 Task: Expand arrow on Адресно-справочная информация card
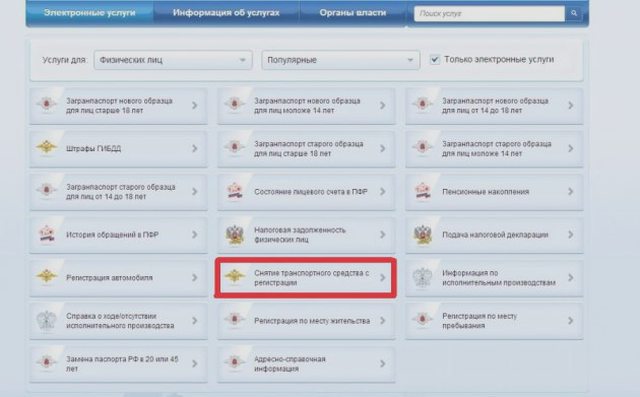click(382, 364)
